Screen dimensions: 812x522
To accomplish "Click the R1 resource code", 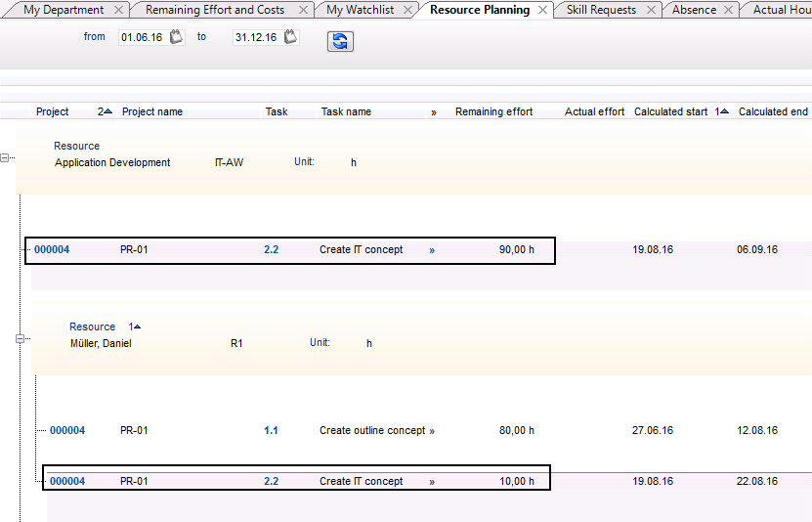I will point(236,343).
